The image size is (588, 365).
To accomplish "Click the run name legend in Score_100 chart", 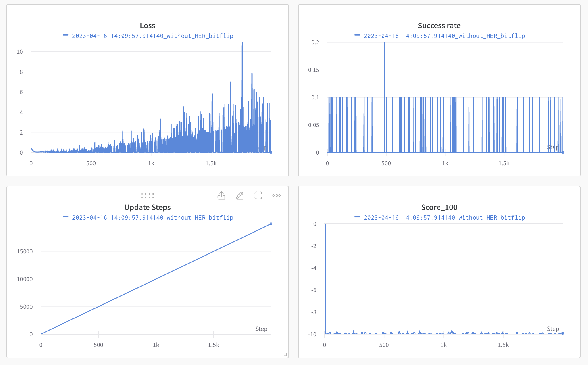I will [x=444, y=218].
